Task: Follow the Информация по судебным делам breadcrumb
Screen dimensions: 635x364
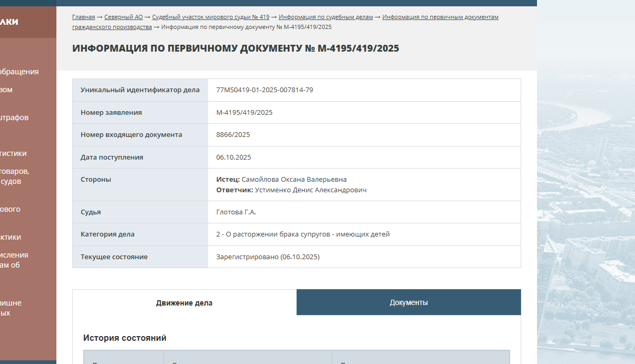Action: click(x=326, y=17)
